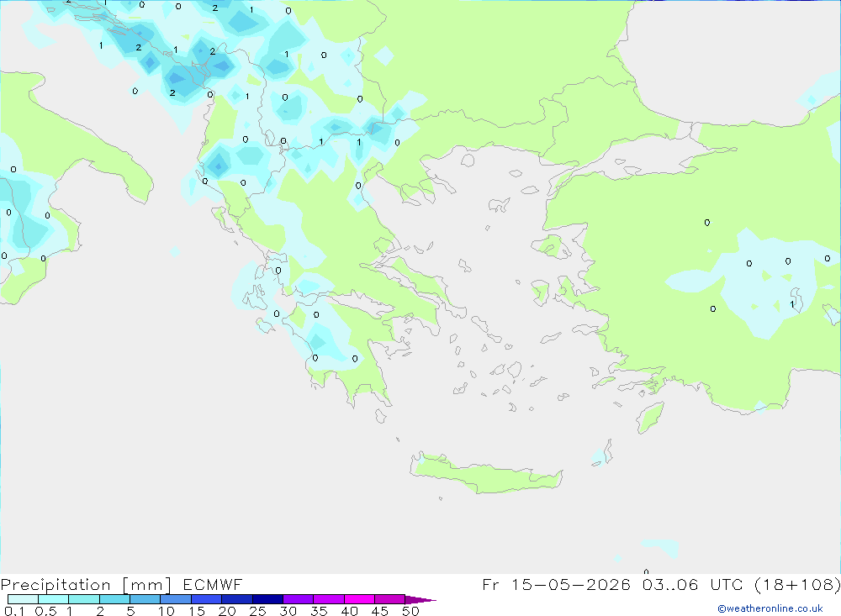The height and width of the screenshot is (616, 841).
Task: Click the 'ECMWF' model label
Action: [x=213, y=584]
